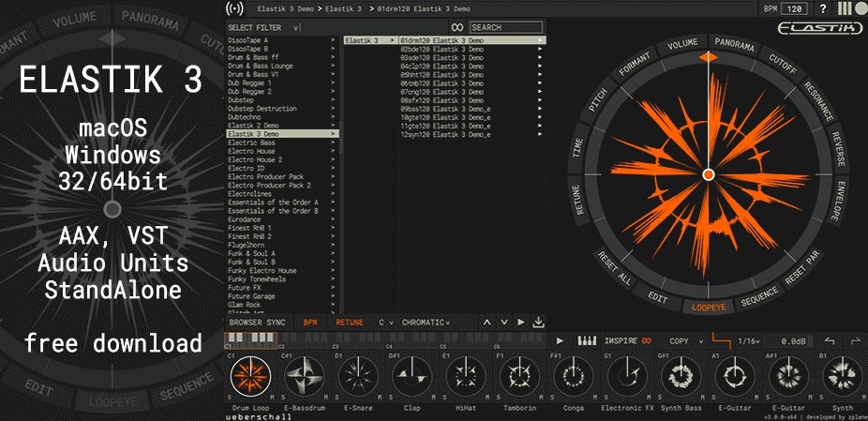Open the COPY dropdown menu
Screen dimensions: 868x421
point(681,341)
